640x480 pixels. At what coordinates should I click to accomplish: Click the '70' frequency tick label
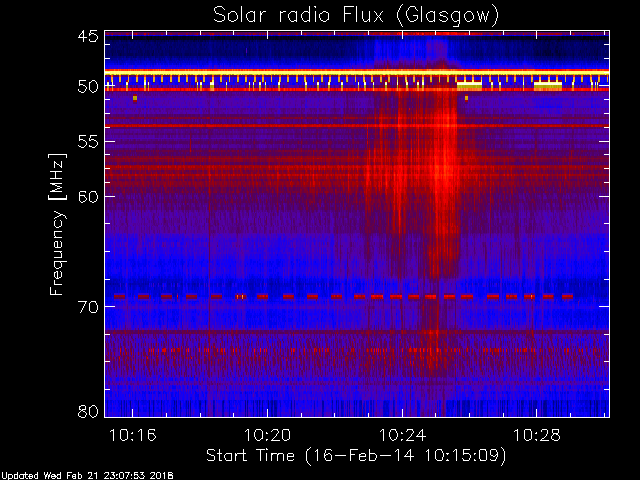click(x=88, y=307)
